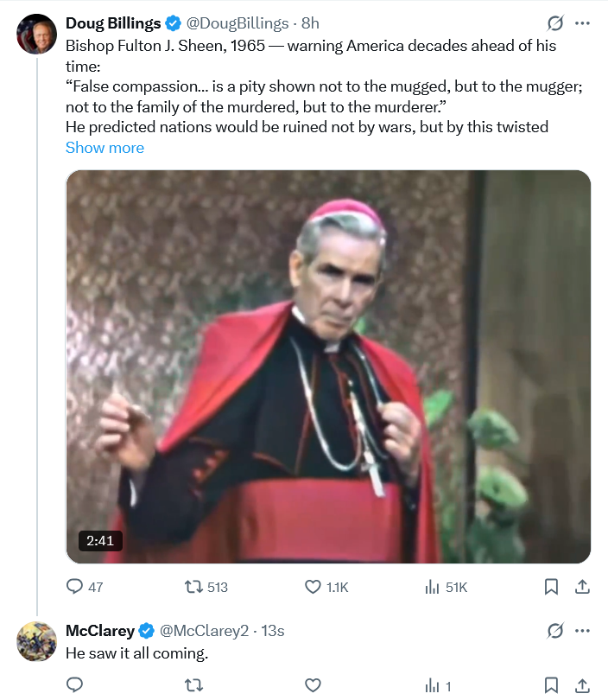Like McClarey's reply
This screenshot has width=608, height=700.
point(313,686)
